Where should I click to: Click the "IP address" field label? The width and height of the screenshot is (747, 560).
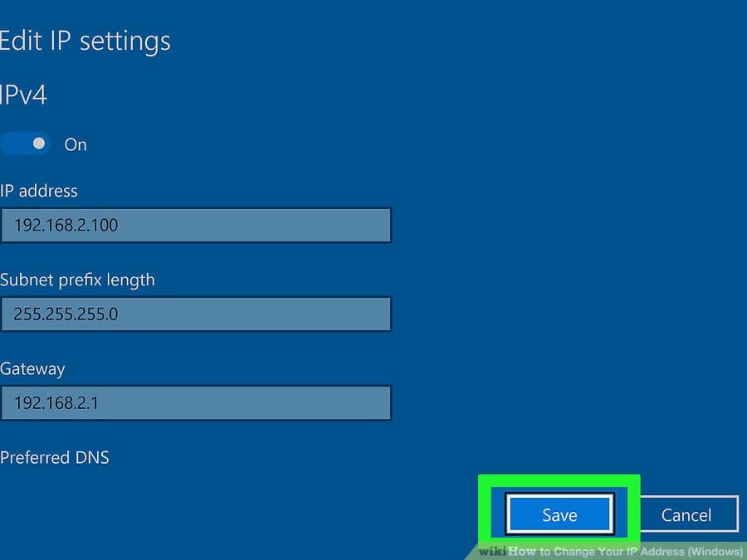click(x=39, y=191)
